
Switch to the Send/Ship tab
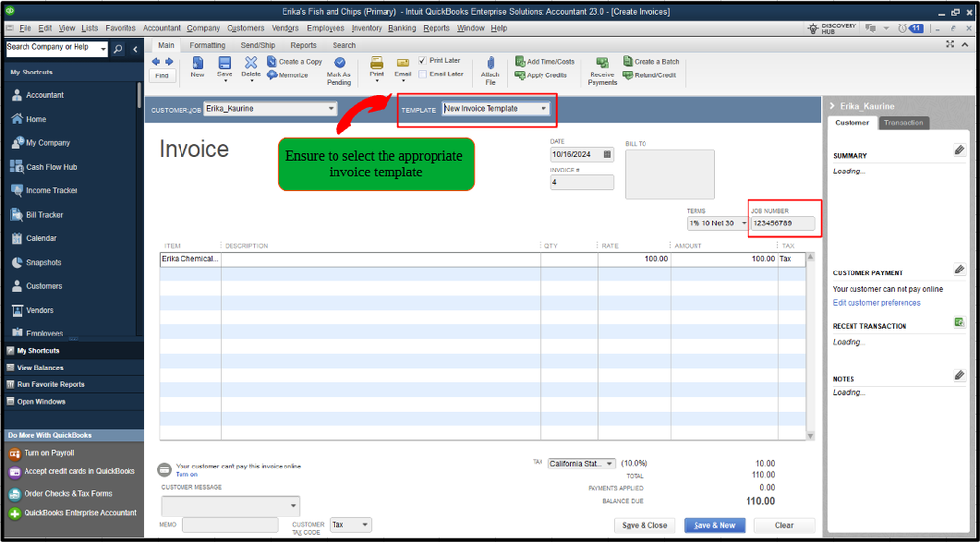(x=257, y=46)
